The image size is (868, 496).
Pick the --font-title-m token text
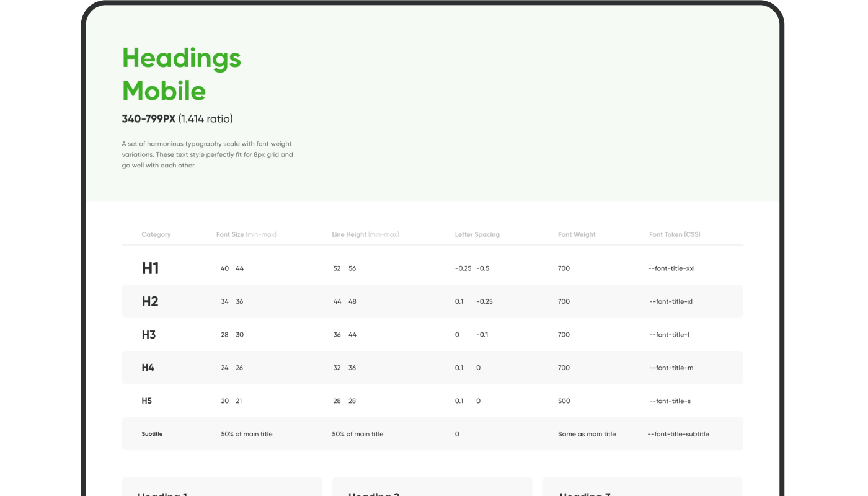click(x=671, y=368)
